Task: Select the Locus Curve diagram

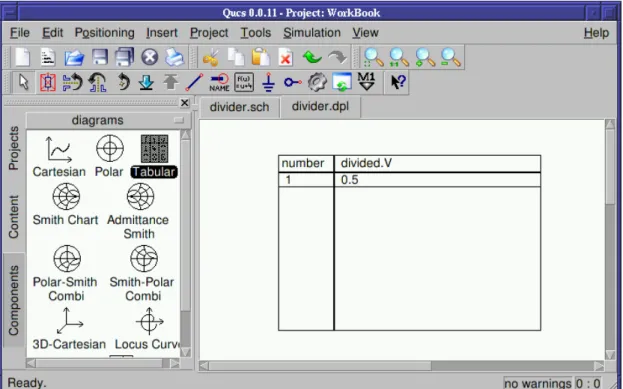Action: [147, 329]
